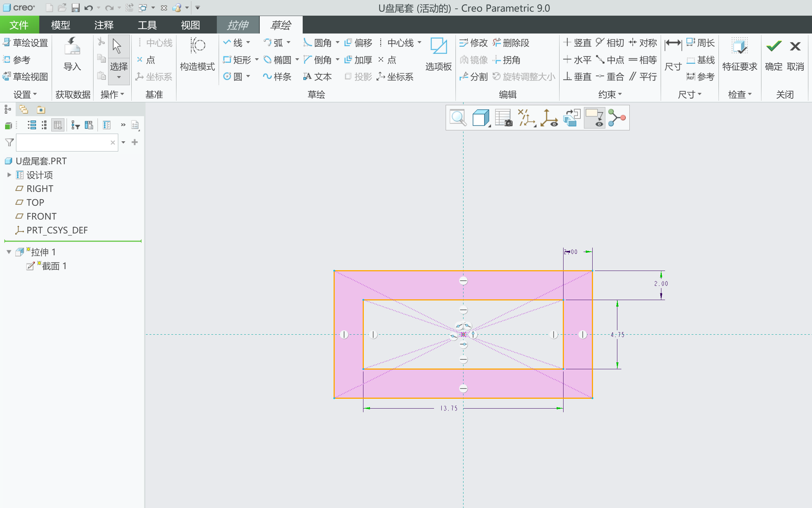Screen dimensions: 812x508
Task: Open display style cube icon
Action: pos(480,118)
